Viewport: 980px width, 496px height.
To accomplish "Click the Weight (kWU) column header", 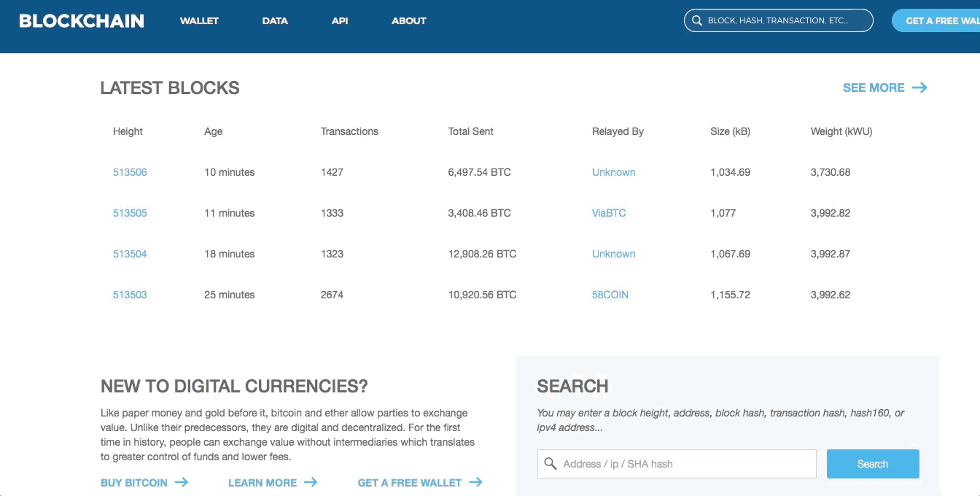I will point(841,131).
